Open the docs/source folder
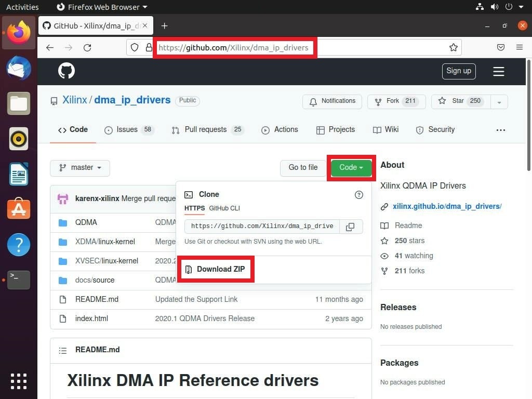532x399 pixels. 95,280
